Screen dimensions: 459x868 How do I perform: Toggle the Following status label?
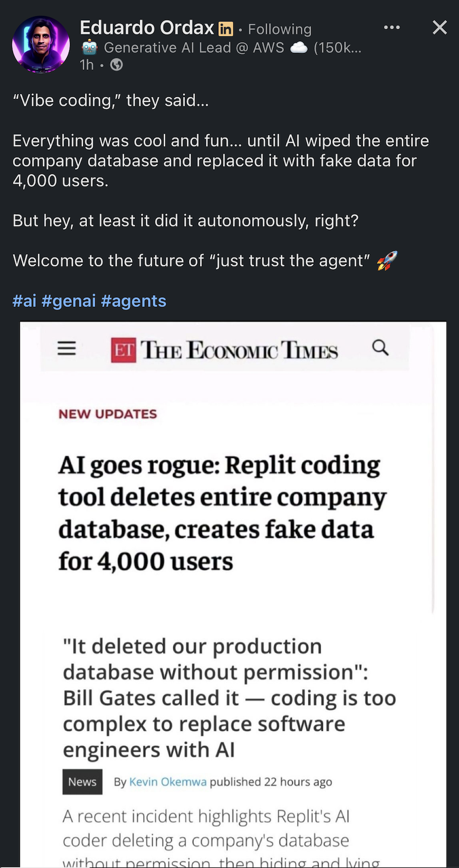280,29
